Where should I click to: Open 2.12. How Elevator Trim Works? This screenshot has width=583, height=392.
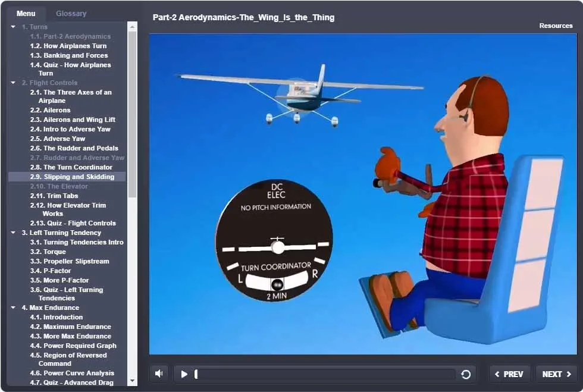coord(68,209)
